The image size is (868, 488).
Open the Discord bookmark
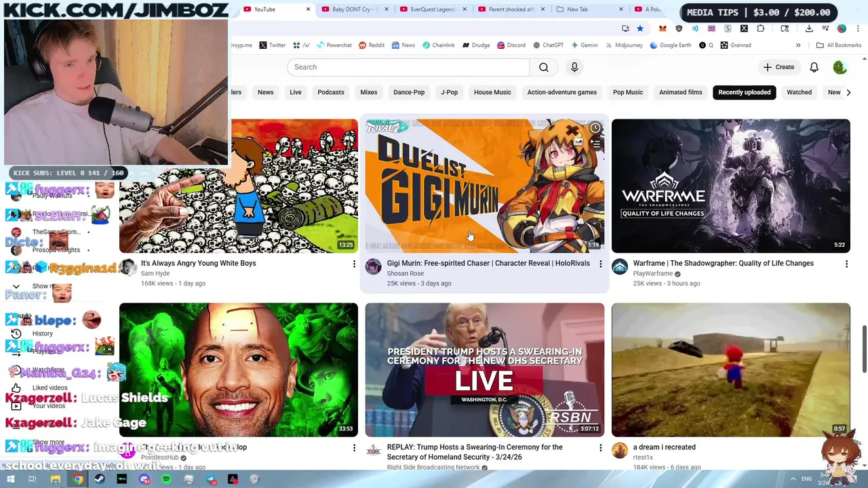coord(511,45)
